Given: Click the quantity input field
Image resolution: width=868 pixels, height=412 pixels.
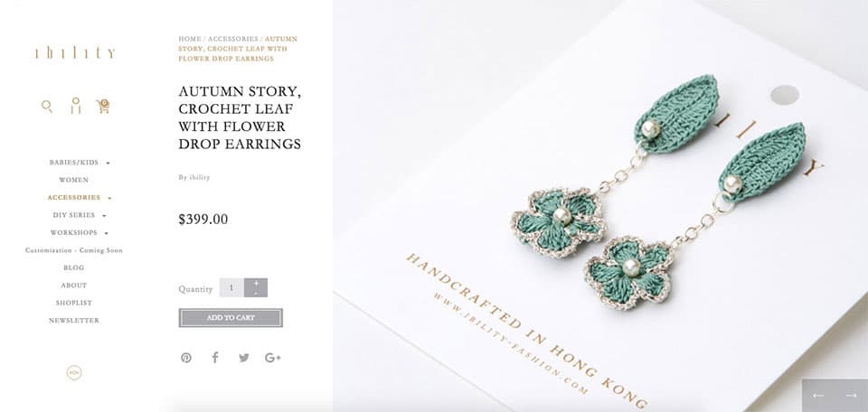Looking at the screenshot, I should click(x=231, y=287).
